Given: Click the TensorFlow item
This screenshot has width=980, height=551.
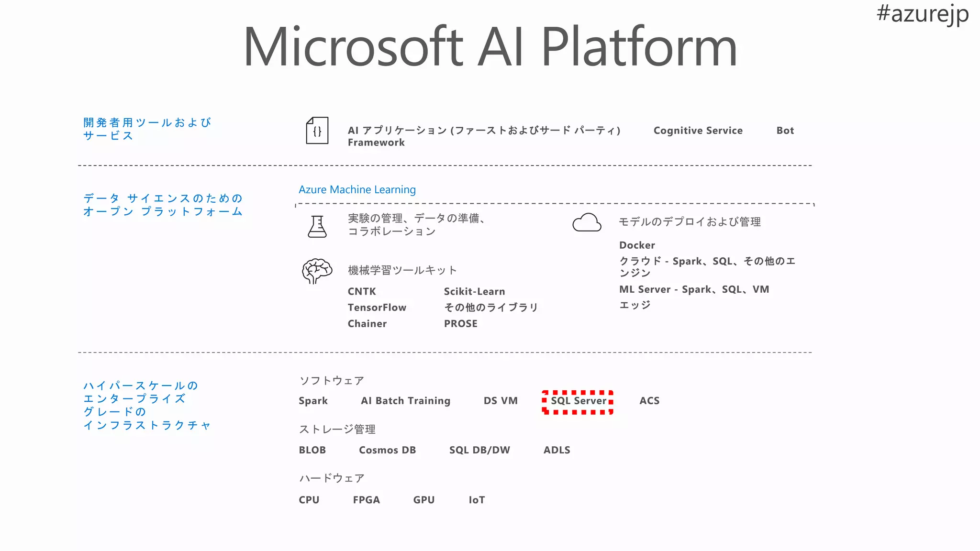Looking at the screenshot, I should pos(377,308).
